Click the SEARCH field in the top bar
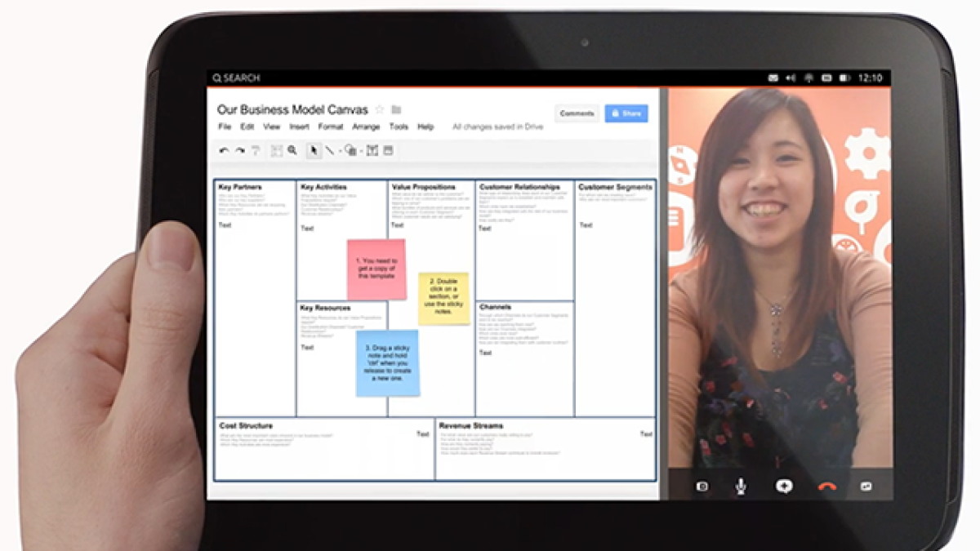Viewport: 980px width, 551px height. coord(237,78)
